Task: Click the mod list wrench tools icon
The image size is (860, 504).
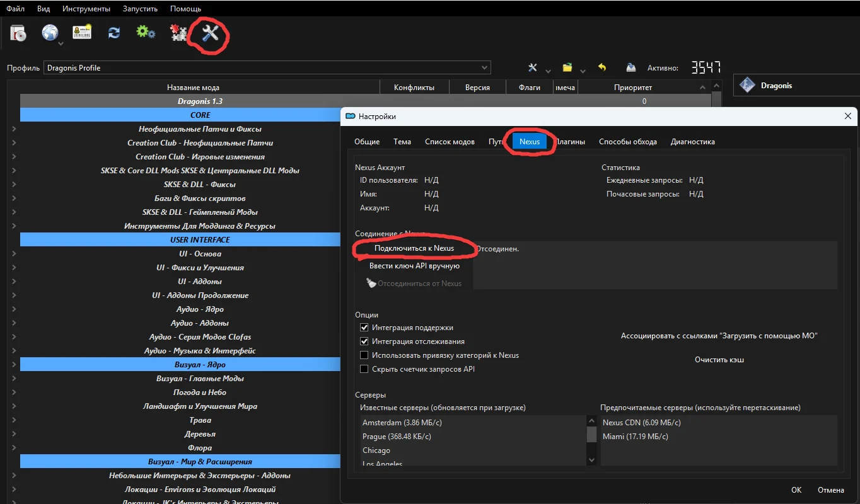Action: point(533,67)
